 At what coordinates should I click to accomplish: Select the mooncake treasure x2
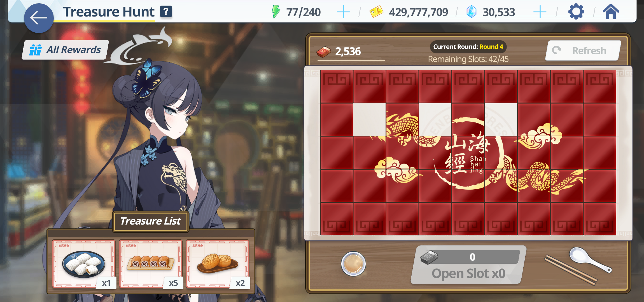pyautogui.click(x=218, y=263)
